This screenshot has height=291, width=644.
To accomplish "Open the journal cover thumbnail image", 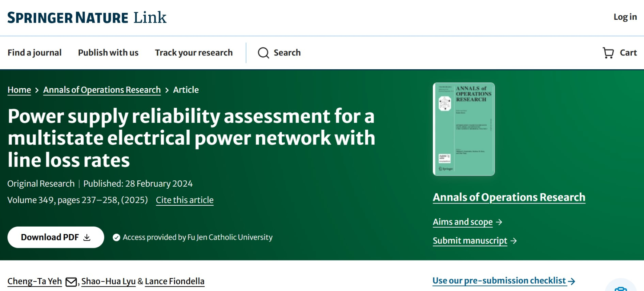I will [464, 129].
